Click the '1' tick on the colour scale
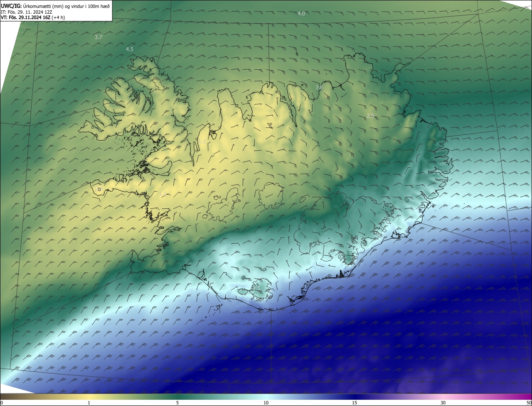Image resolution: width=532 pixels, height=406 pixels. pyautogui.click(x=89, y=403)
